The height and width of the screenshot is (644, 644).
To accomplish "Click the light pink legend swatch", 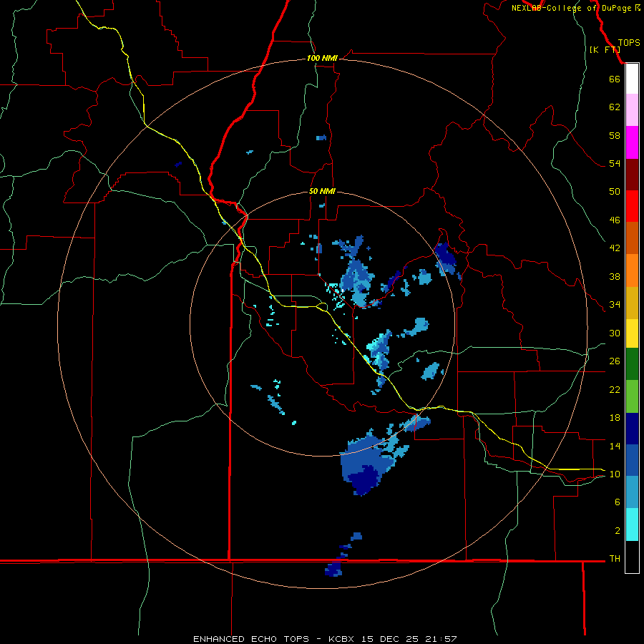I will (x=632, y=110).
